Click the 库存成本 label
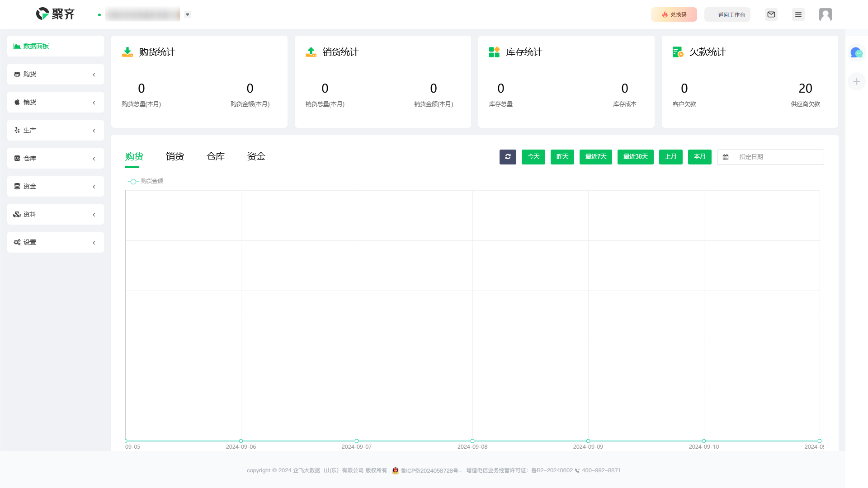868x488 pixels. [625, 104]
